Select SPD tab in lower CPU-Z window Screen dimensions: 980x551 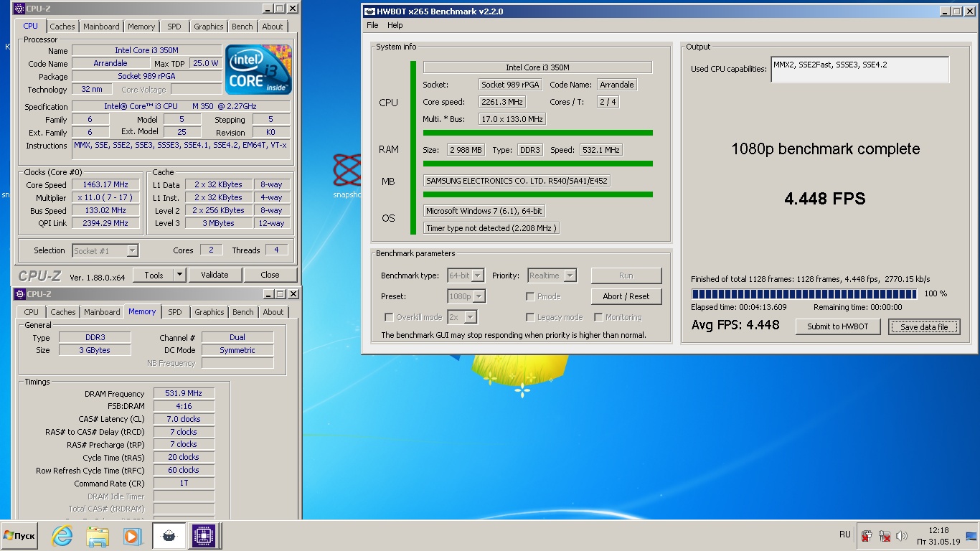pyautogui.click(x=175, y=312)
